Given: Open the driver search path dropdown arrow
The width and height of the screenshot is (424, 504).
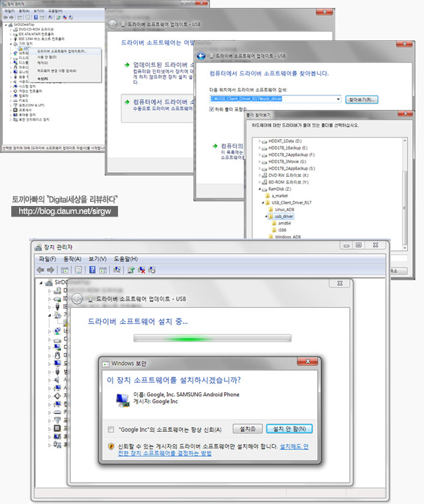Looking at the screenshot, I should 338,99.
